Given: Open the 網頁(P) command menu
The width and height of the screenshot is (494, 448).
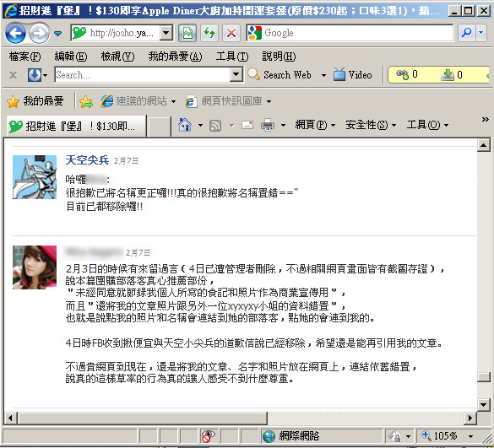Looking at the screenshot, I should click(x=315, y=125).
